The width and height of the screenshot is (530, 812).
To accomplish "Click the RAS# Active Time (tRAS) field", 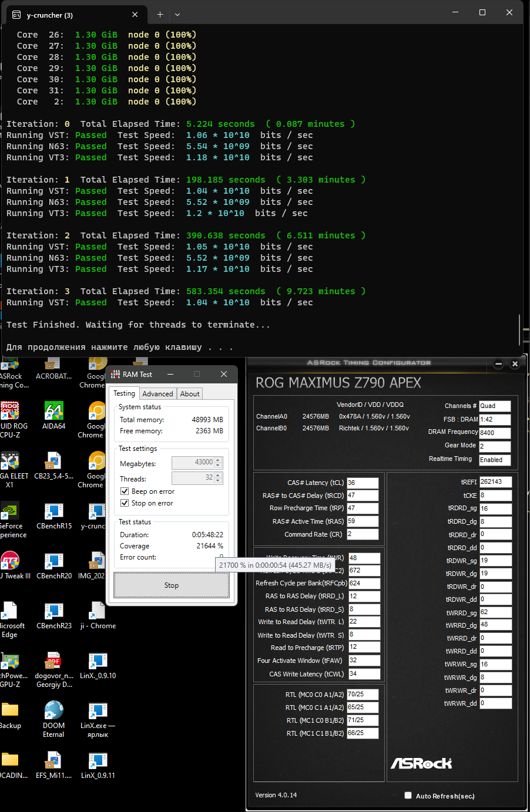I will coord(363,521).
